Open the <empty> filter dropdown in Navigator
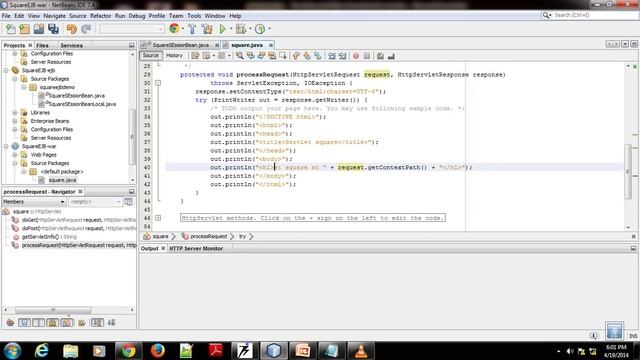Viewport: 640px width, 360px height. [95, 202]
